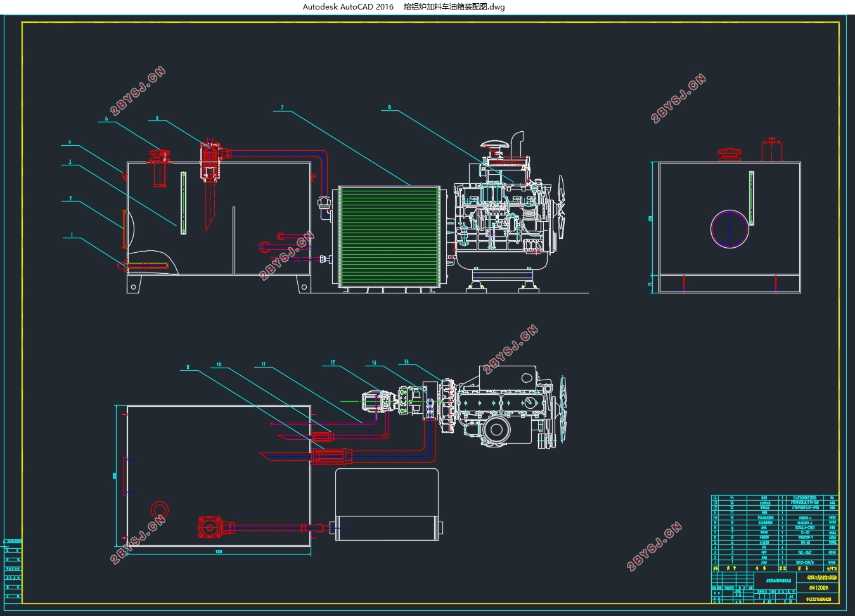Screen dimensions: 855x616
Task: Select callout label 10 in the plan view
Action: (x=219, y=364)
